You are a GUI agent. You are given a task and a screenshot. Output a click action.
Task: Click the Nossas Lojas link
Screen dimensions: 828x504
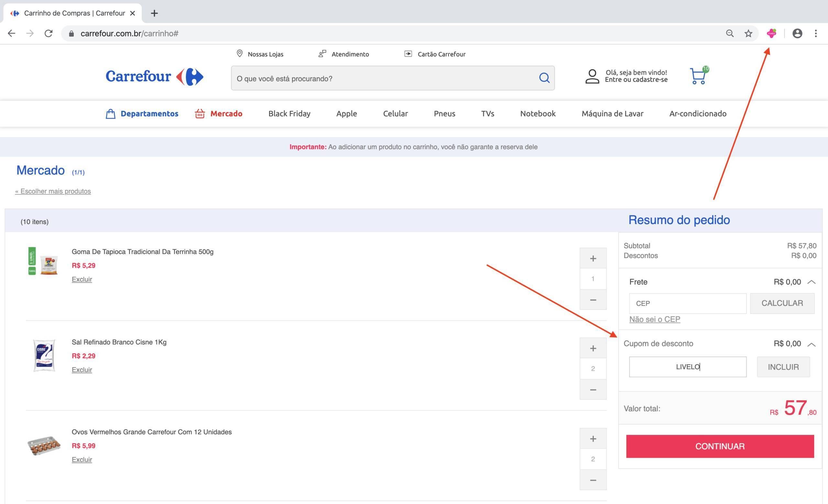tap(265, 54)
